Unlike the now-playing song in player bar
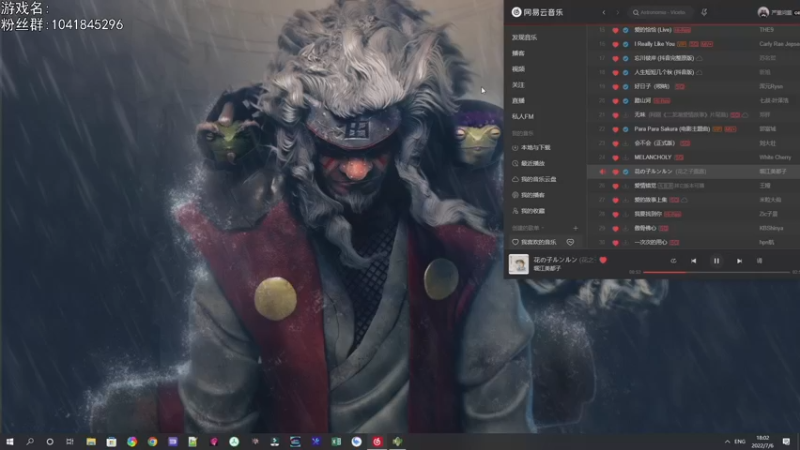 click(x=603, y=260)
